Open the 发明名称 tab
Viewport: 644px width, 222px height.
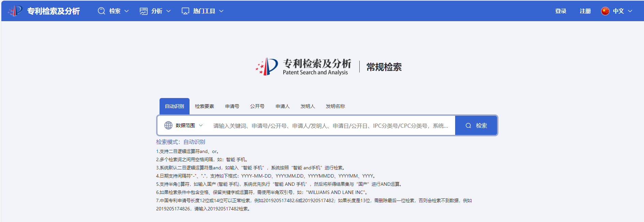[335, 106]
